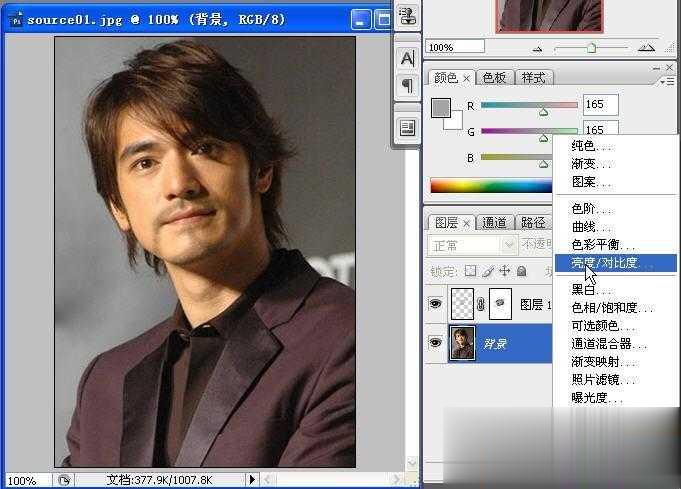
Task: Click the horizontal scrollbar left arrow
Action: click(x=267, y=479)
